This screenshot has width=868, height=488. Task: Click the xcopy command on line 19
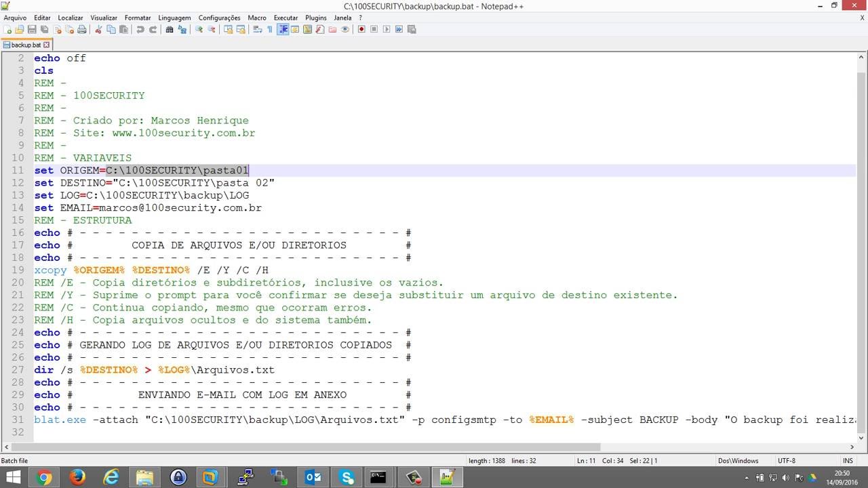pyautogui.click(x=51, y=270)
